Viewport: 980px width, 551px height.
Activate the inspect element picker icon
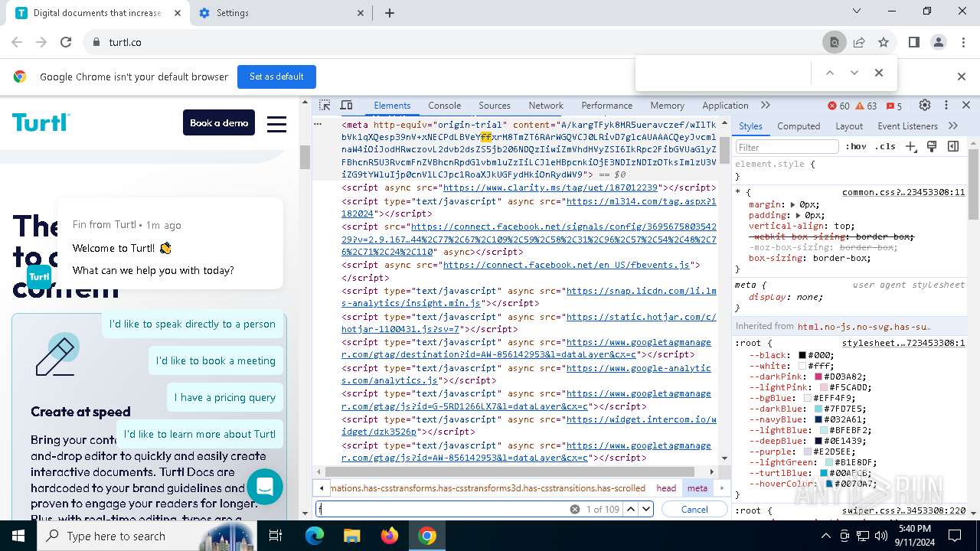coord(325,106)
